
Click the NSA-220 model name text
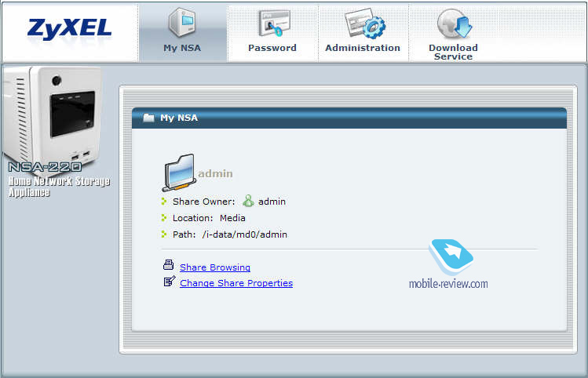tap(45, 167)
